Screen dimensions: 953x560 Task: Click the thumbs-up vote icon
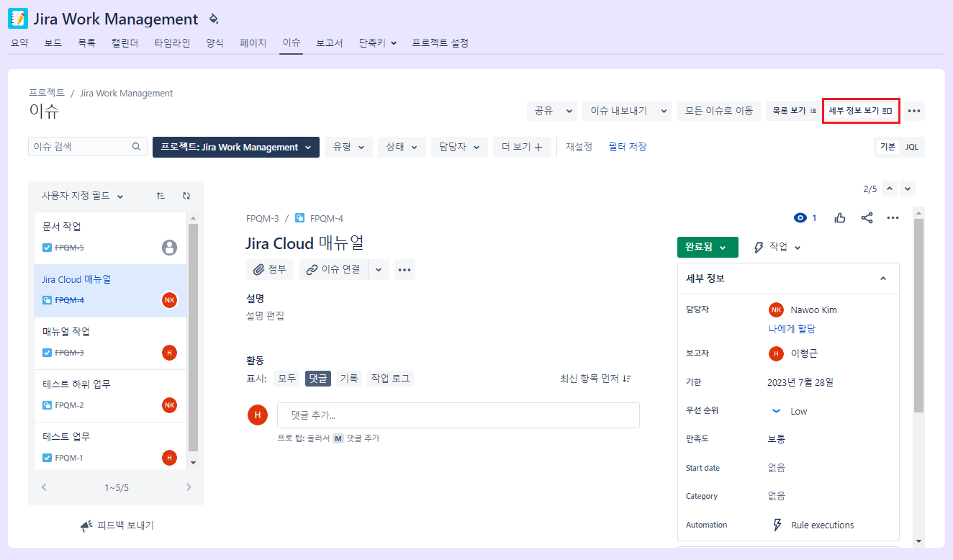click(x=840, y=218)
